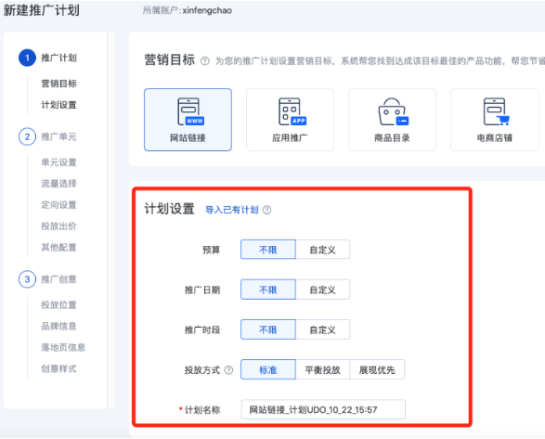Set 推广日期 to 自定义
The width and height of the screenshot is (545, 439).
pos(323,290)
